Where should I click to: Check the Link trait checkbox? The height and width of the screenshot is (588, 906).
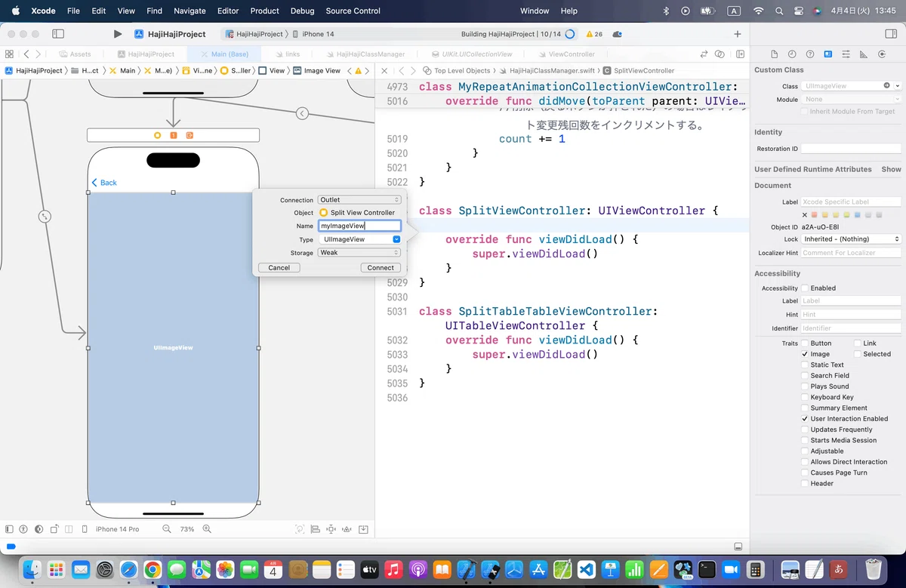(858, 343)
